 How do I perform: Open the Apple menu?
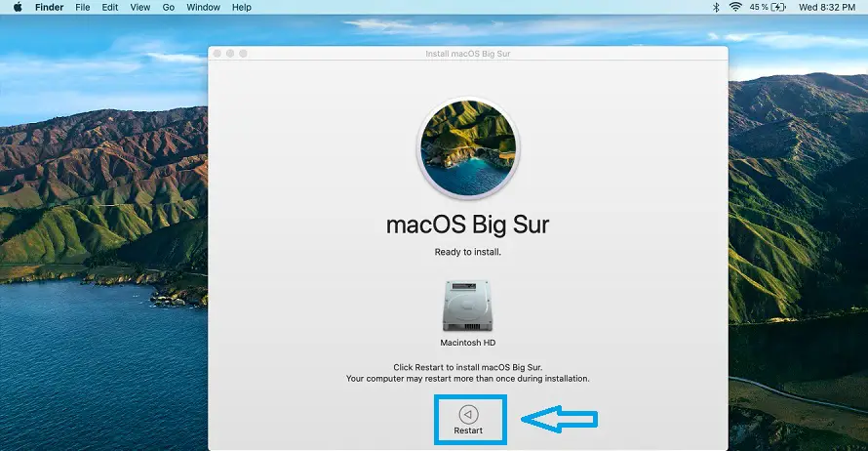18,8
